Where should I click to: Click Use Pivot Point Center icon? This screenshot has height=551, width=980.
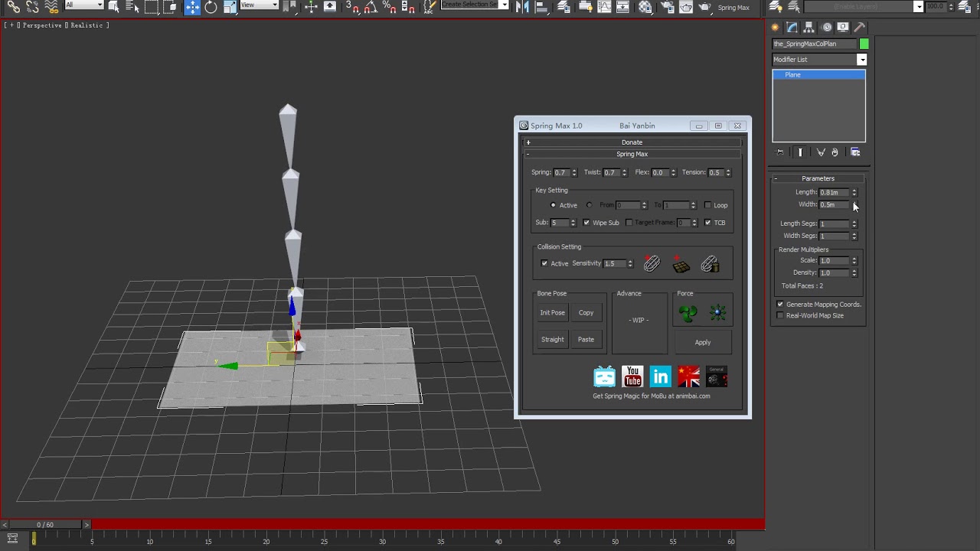tap(289, 6)
